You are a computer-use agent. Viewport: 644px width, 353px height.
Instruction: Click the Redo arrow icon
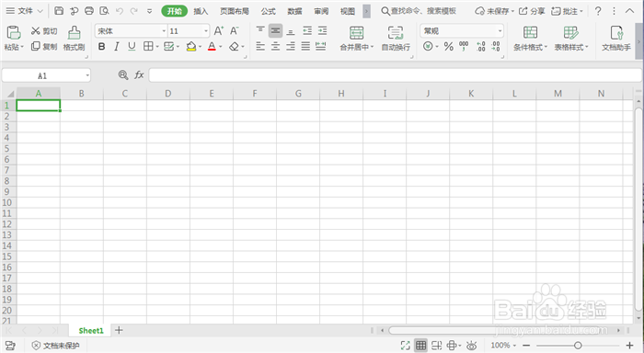point(134,11)
